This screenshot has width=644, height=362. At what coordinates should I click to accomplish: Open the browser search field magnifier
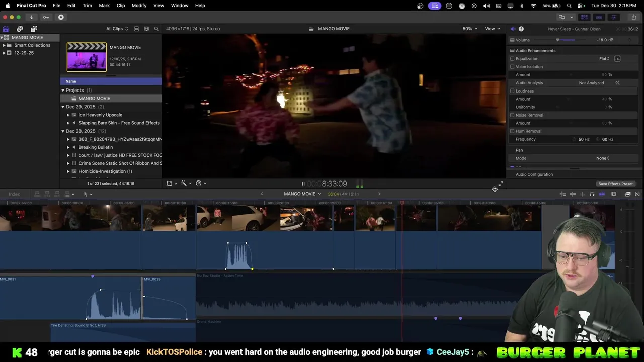click(x=156, y=29)
